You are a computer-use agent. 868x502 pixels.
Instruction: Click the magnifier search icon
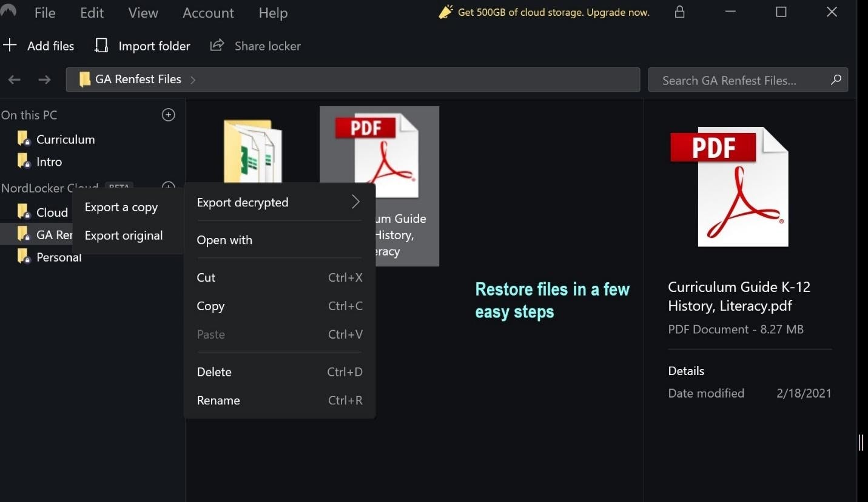pos(836,80)
